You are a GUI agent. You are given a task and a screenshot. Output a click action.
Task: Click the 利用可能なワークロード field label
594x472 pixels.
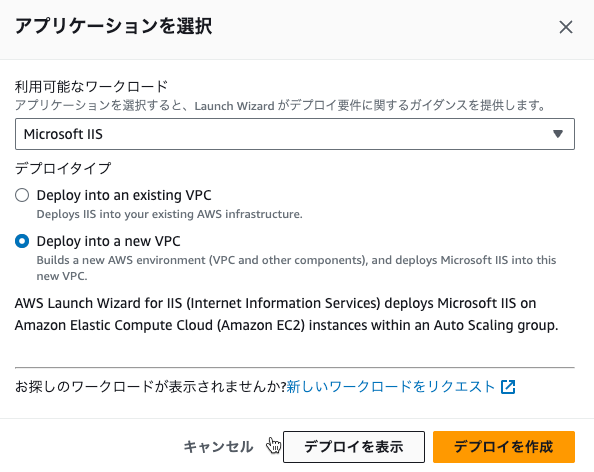91,86
